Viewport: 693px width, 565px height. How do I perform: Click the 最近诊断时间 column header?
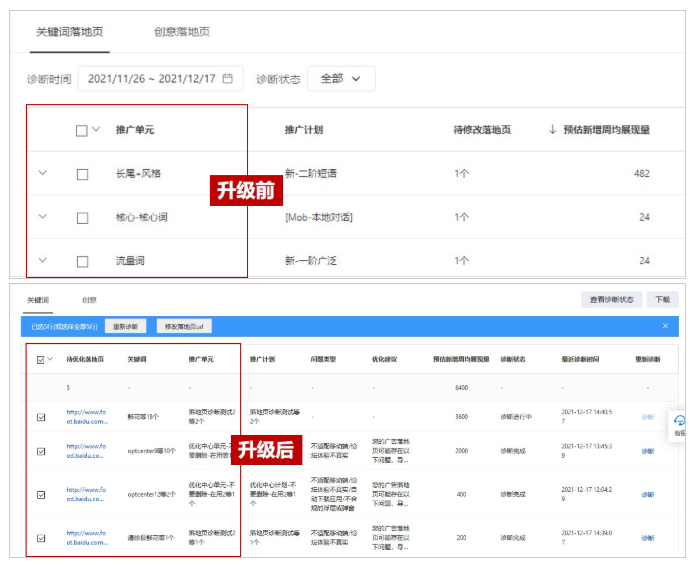tap(580, 359)
